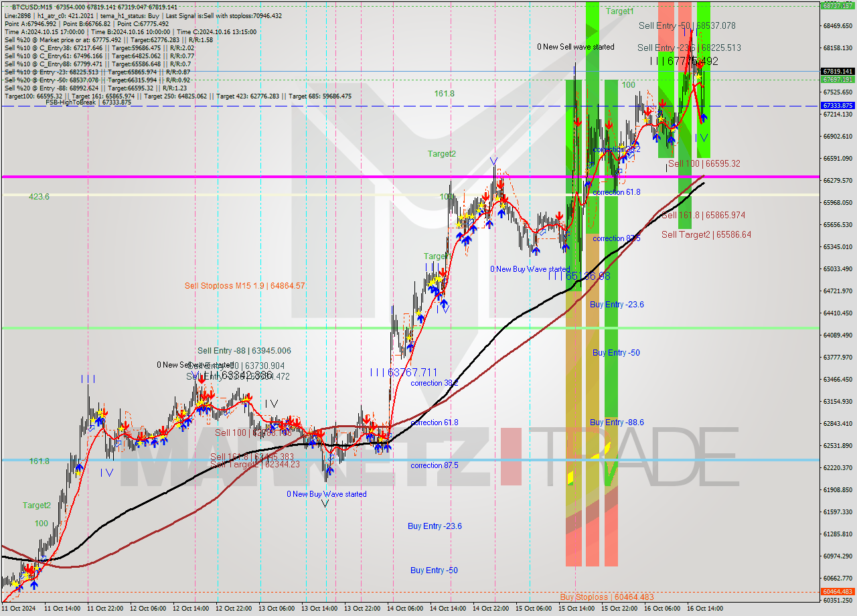857x616 pixels.
Task: Click the 61597.330 price axis value
Action: (x=838, y=512)
